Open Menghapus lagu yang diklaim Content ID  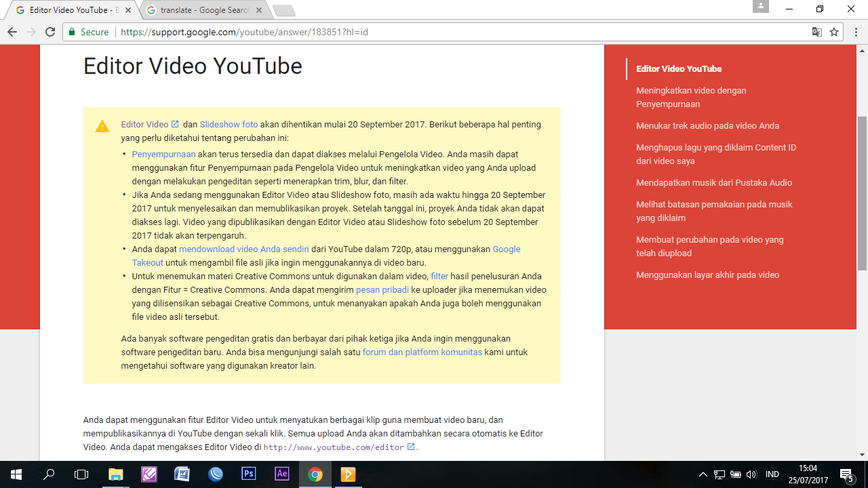[x=716, y=155]
